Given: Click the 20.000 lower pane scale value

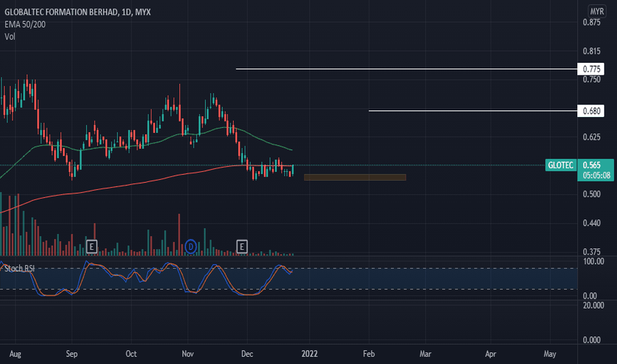Looking at the screenshot, I should click(x=593, y=305).
